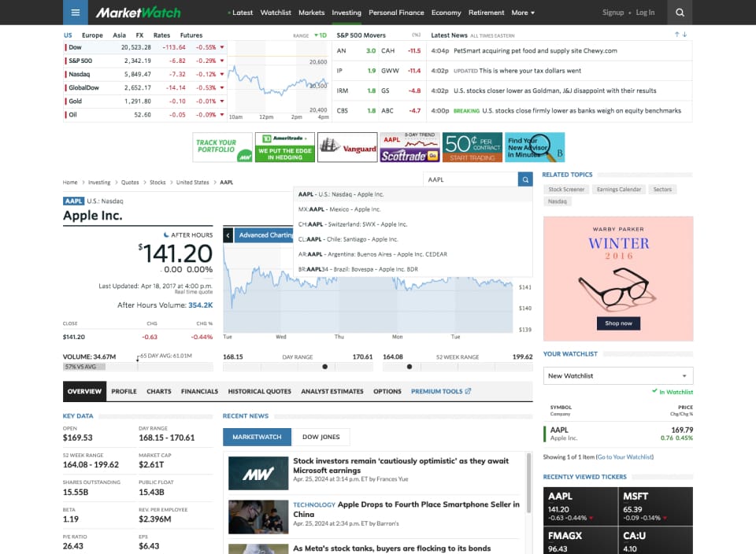Open the New Watchlist dropdown
Screen dimensions: 756x554
[x=617, y=375]
